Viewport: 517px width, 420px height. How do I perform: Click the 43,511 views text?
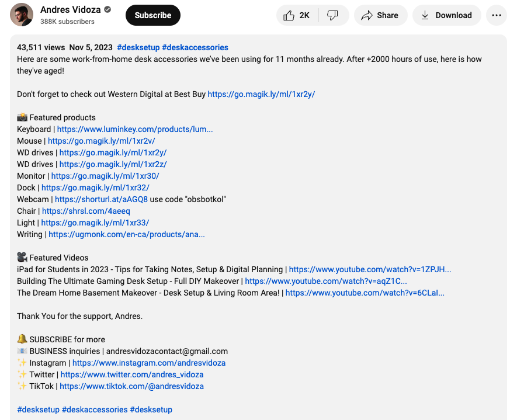[x=41, y=47]
